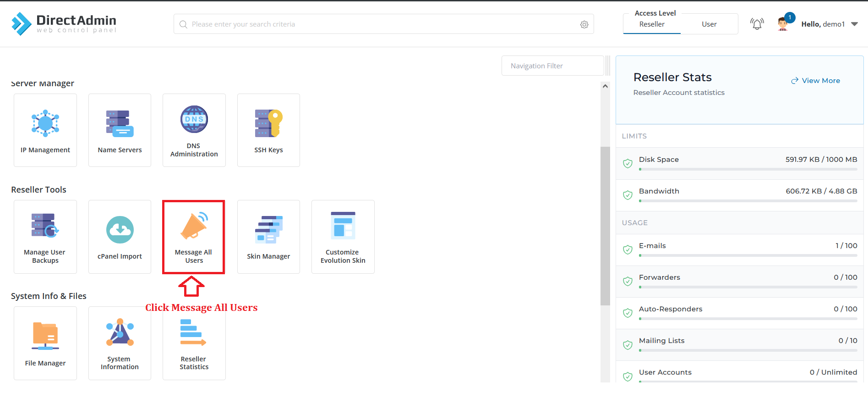This screenshot has height=393, width=868.
Task: Click the Auto-Responders row label
Action: pos(671,309)
